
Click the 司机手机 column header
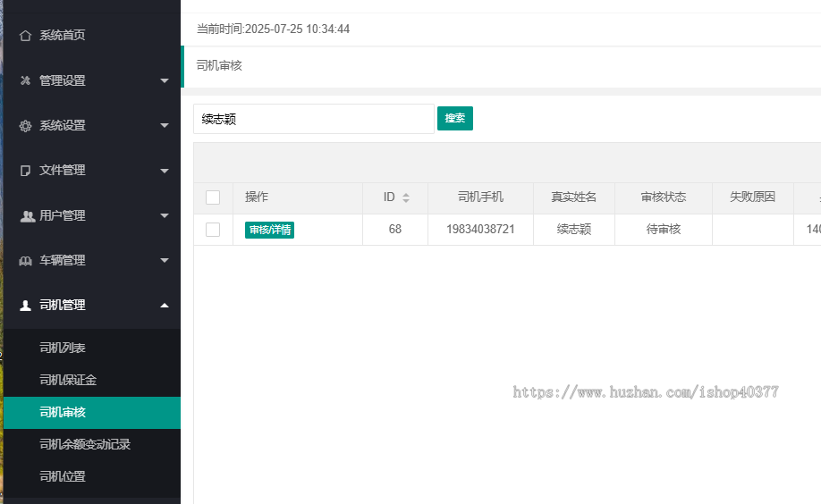coord(480,197)
